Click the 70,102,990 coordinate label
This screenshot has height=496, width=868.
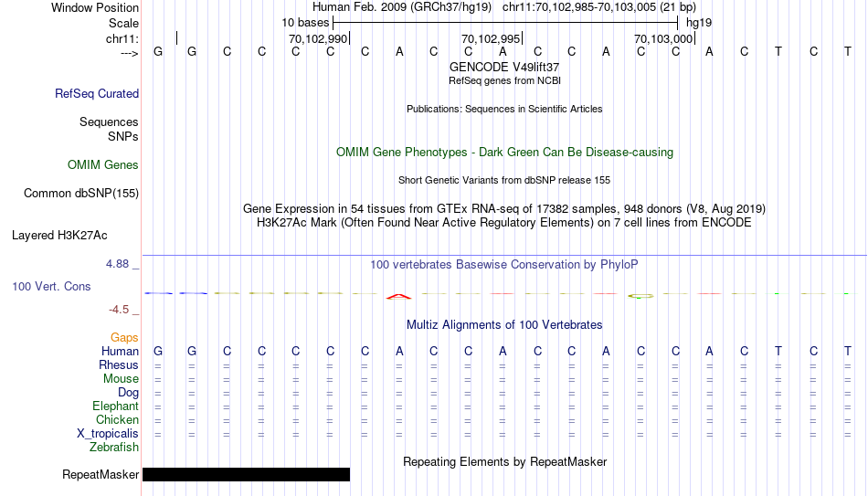[318, 38]
